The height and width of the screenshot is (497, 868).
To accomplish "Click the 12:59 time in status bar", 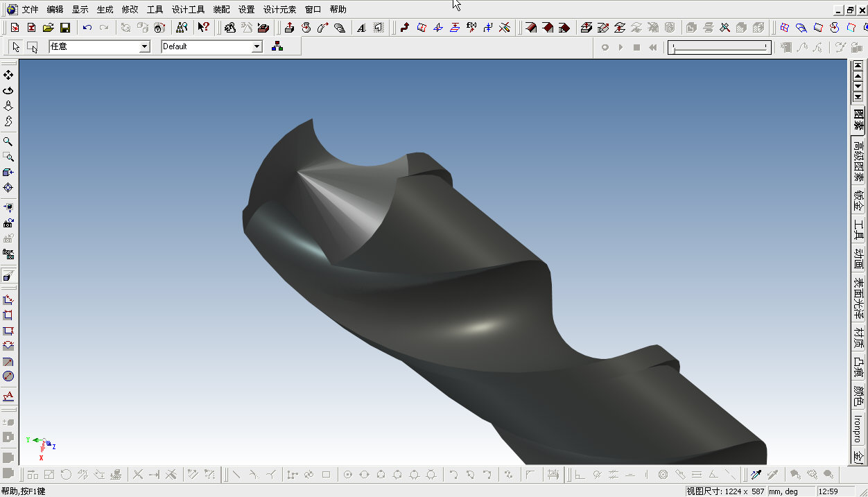I will [x=828, y=491].
